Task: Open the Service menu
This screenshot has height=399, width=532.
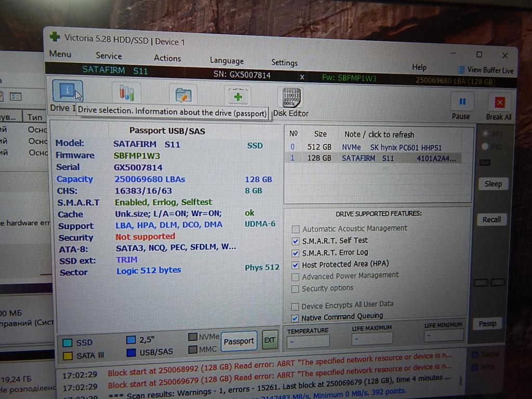Action: point(109,56)
